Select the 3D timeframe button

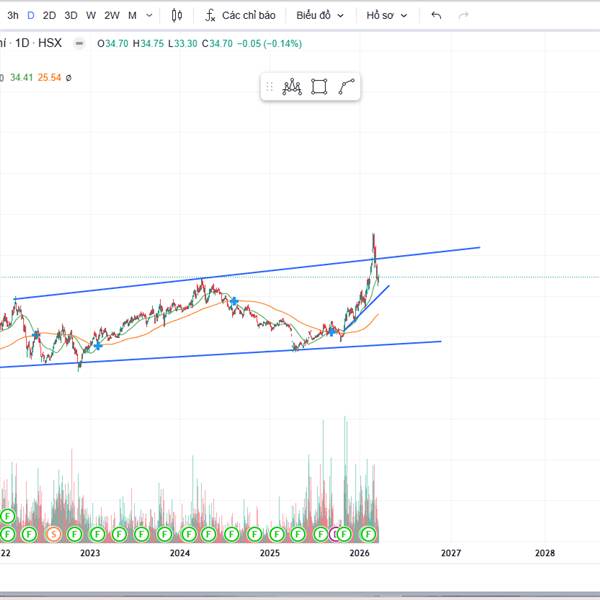coord(71,15)
